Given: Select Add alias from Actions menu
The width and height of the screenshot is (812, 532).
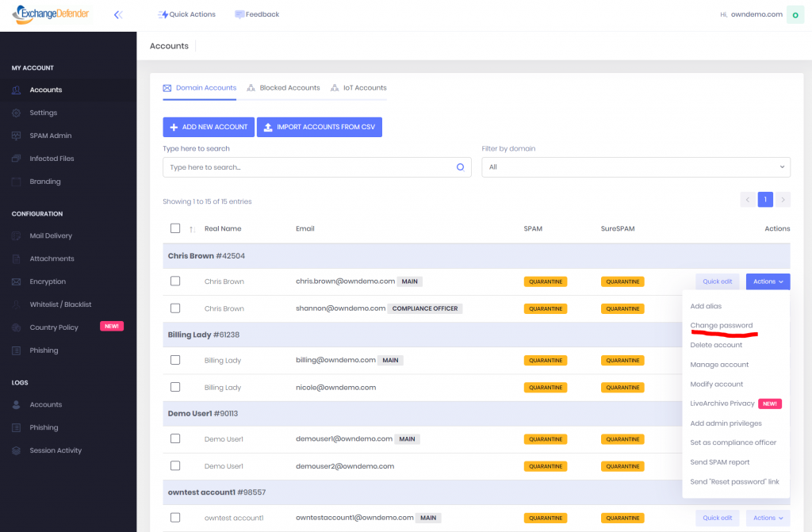Looking at the screenshot, I should pos(706,306).
